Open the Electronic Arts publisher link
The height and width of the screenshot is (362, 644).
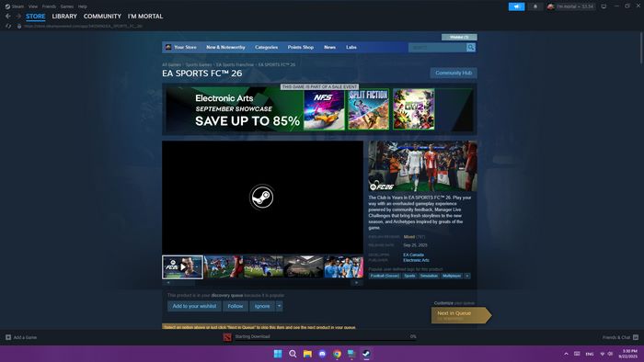pyautogui.click(x=416, y=260)
